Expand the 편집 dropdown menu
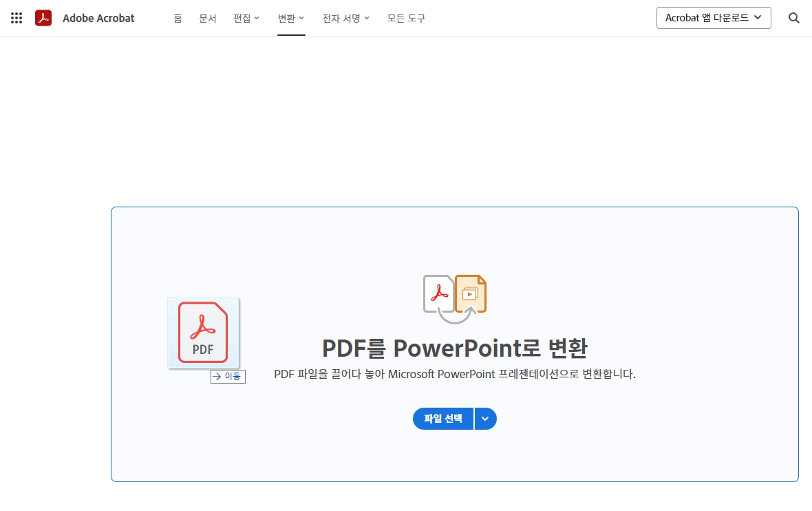The image size is (812, 511). click(246, 18)
